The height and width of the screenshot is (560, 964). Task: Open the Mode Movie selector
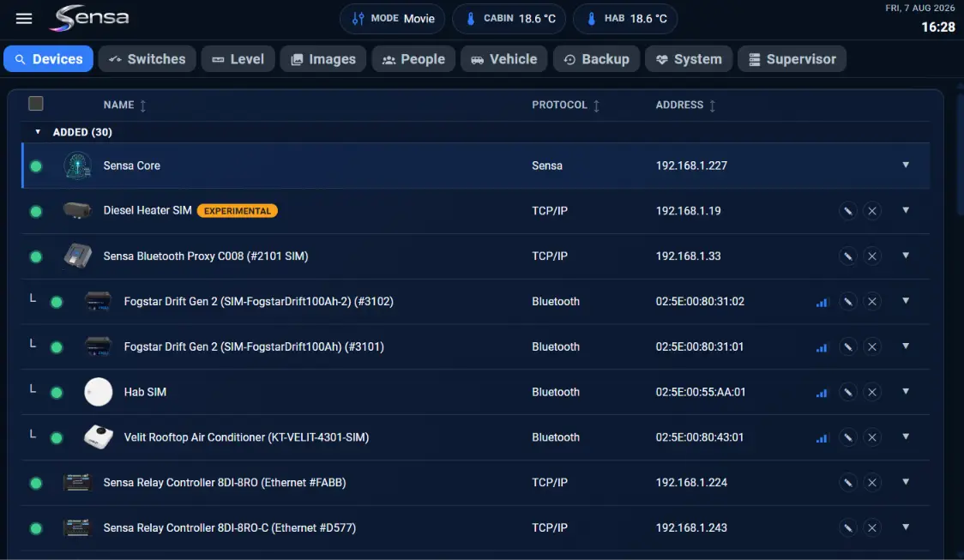pyautogui.click(x=392, y=19)
